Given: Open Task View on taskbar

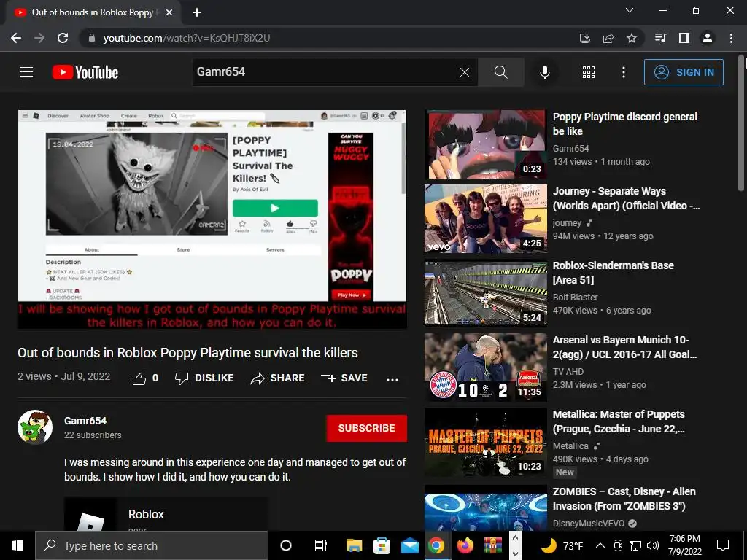Looking at the screenshot, I should coord(321,545).
